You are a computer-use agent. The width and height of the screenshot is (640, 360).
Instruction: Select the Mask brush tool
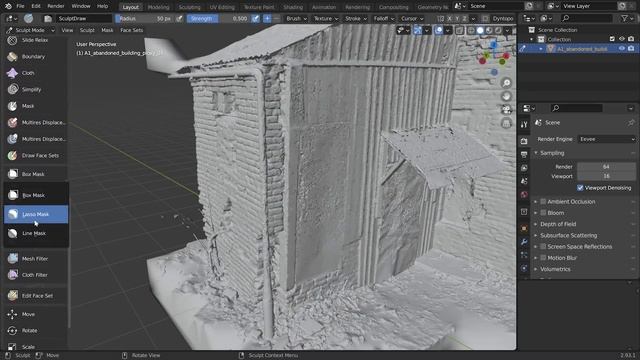click(x=35, y=106)
